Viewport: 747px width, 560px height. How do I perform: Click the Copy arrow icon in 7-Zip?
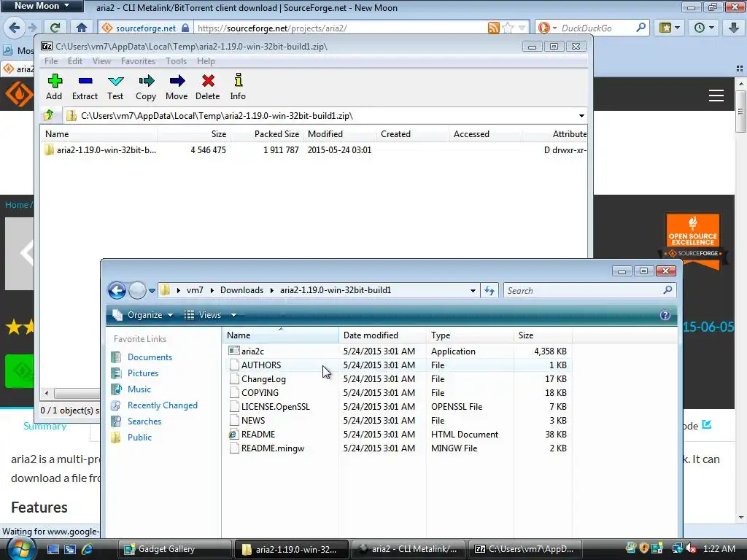tap(146, 81)
